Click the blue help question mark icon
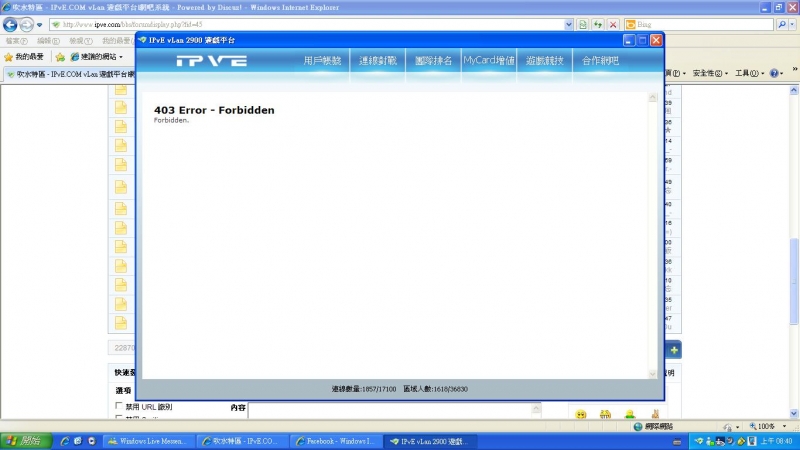The image size is (800, 450). coord(774,73)
